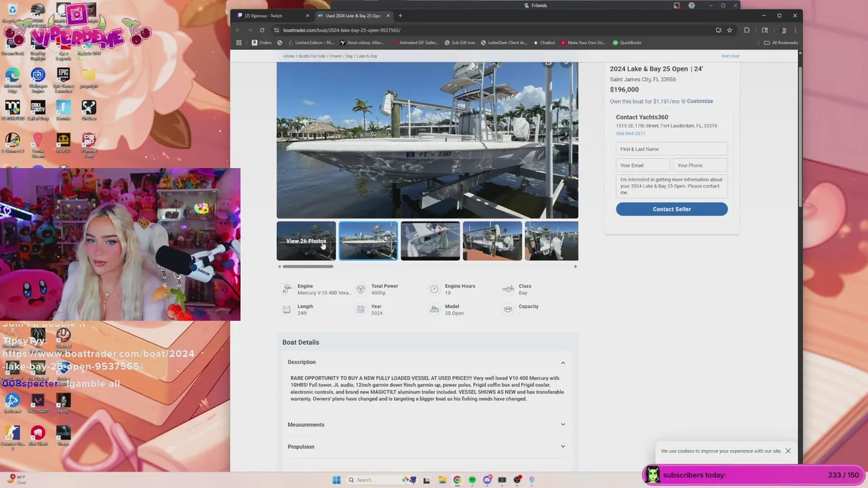This screenshot has height=488, width=868.
Task: Click the thumbnail strip left scroll arrow
Action: 279,266
